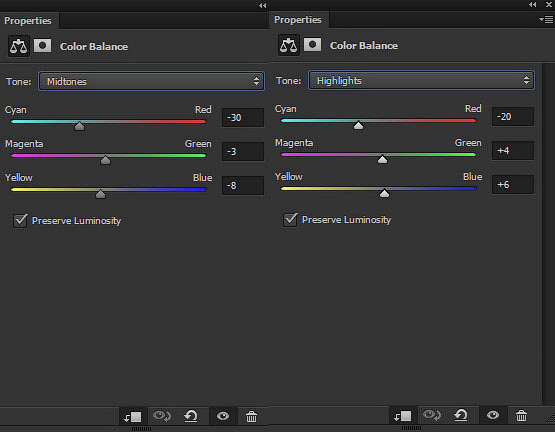The image size is (555, 432).
Task: Click Magenta-Green value field showing +4
Action: coord(513,150)
